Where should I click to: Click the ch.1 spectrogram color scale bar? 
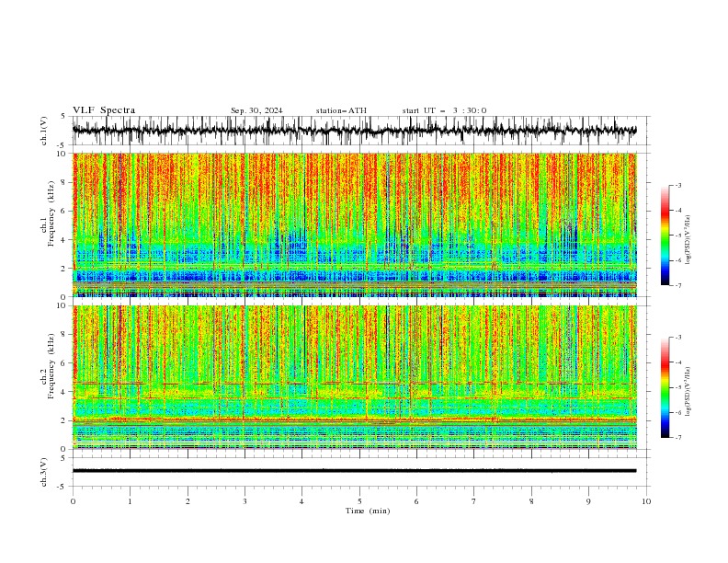[x=665, y=236]
